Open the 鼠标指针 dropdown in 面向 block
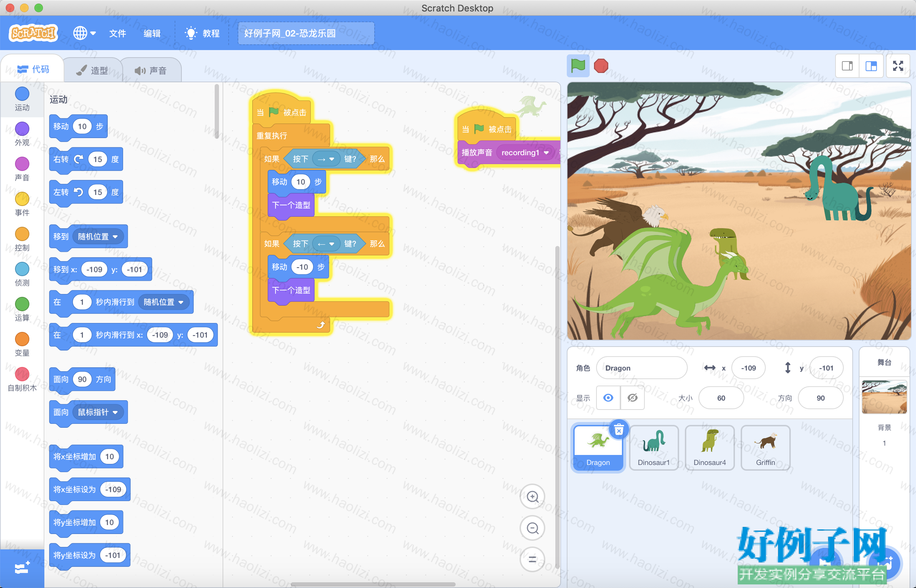 [98, 412]
